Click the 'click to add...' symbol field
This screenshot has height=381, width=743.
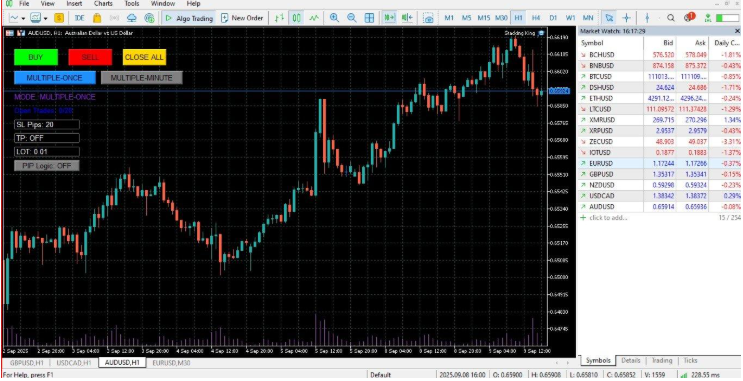pos(608,218)
